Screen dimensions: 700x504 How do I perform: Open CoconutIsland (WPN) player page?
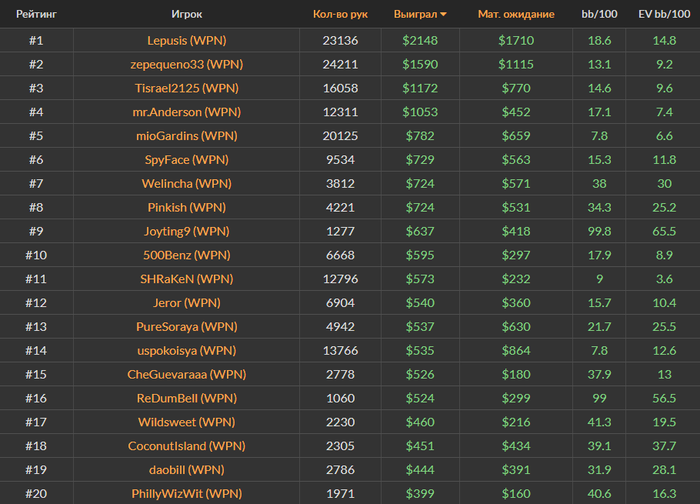tap(186, 446)
